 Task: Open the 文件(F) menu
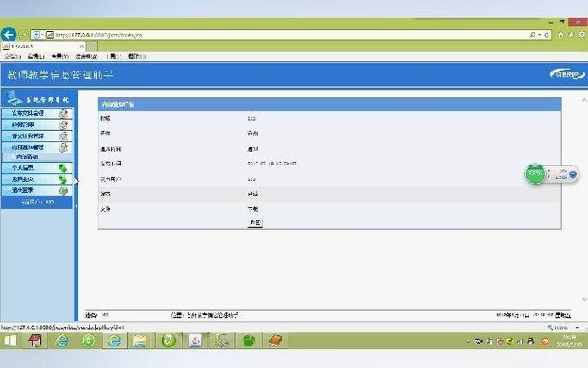pos(12,57)
